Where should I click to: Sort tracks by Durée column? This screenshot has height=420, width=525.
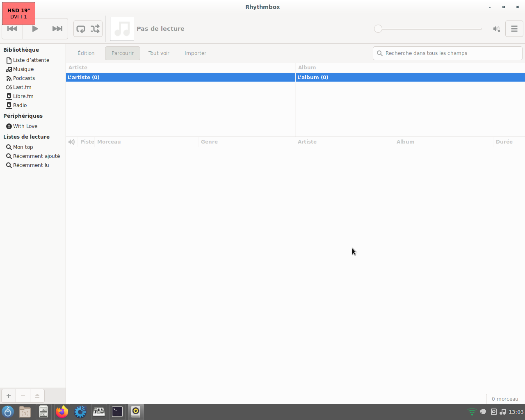(509, 142)
